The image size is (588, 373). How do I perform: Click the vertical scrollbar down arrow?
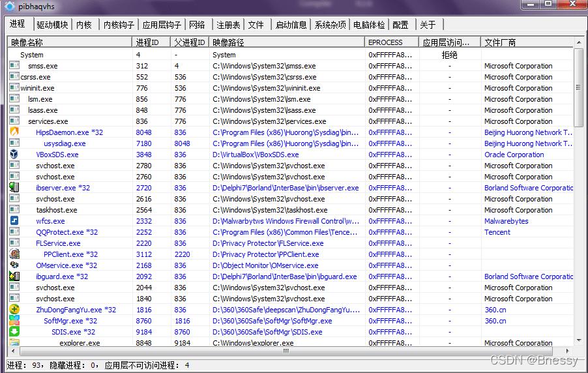click(578, 340)
